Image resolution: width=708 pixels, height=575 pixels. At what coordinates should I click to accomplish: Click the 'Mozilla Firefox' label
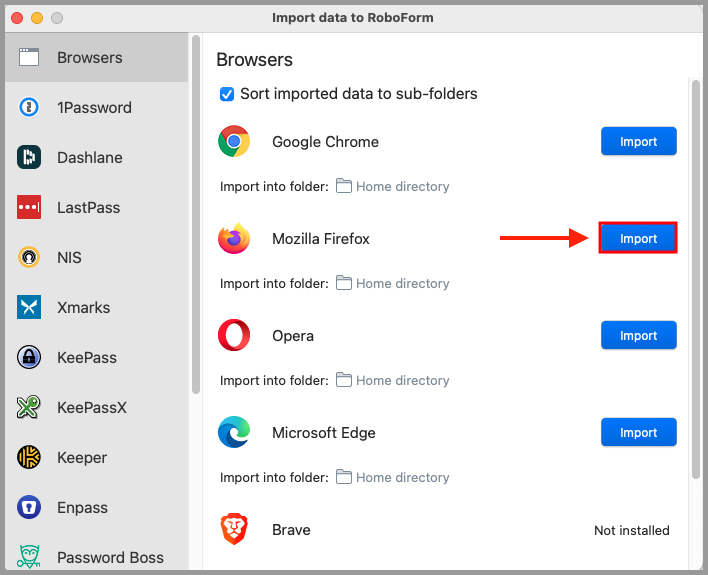[321, 238]
